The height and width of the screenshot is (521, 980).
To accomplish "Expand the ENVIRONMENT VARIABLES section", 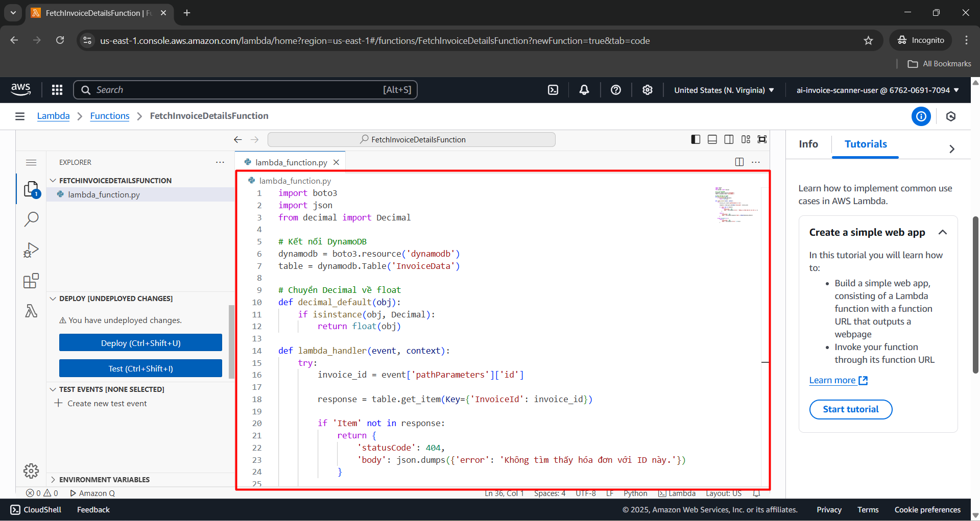I will [54, 480].
